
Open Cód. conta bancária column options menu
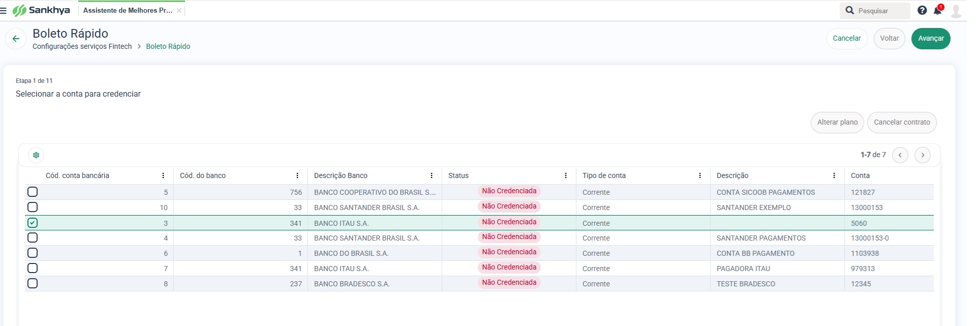(x=163, y=175)
